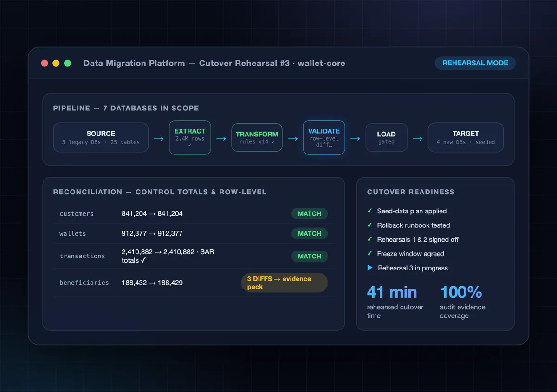Screen dimensions: 557x392
Task: Select the TRANSFORM pipeline stage card
Action: pos(257,137)
